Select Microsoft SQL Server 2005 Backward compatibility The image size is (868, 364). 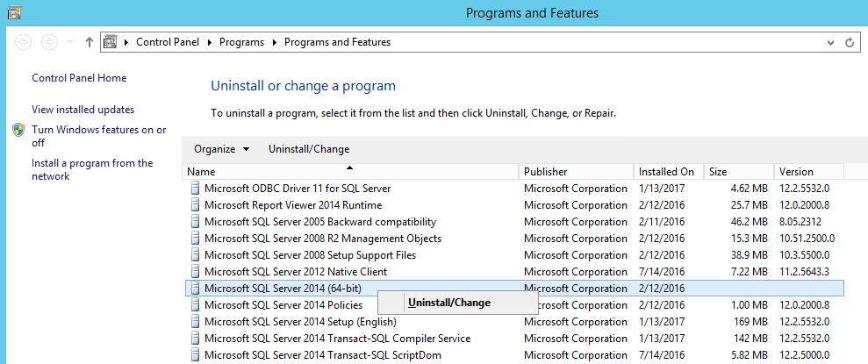pos(320,222)
